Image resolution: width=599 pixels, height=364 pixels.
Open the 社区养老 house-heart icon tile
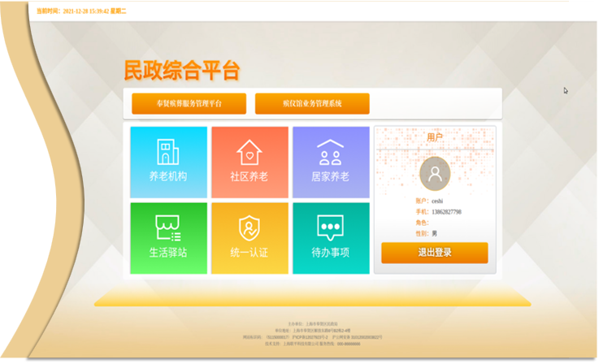(250, 162)
